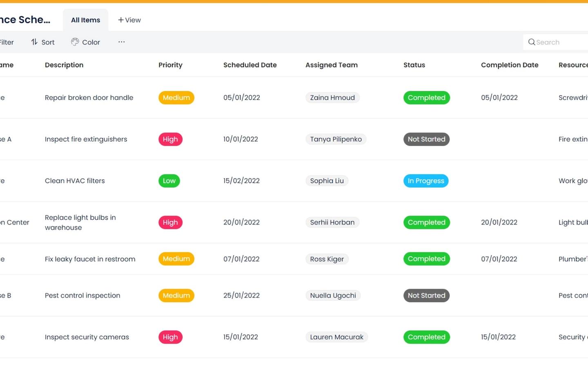
Task: Click 'Replace light bulbs in warehouse' description
Action: 80,222
